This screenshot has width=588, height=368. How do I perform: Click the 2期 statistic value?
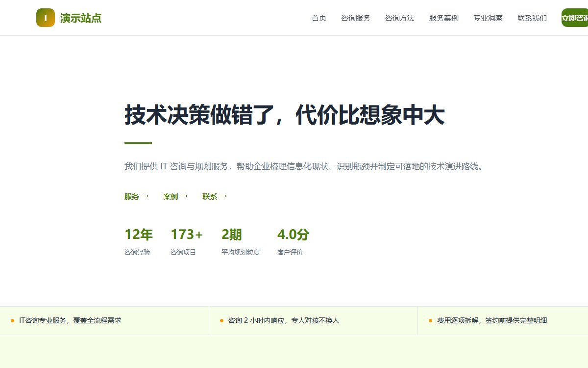coord(232,235)
